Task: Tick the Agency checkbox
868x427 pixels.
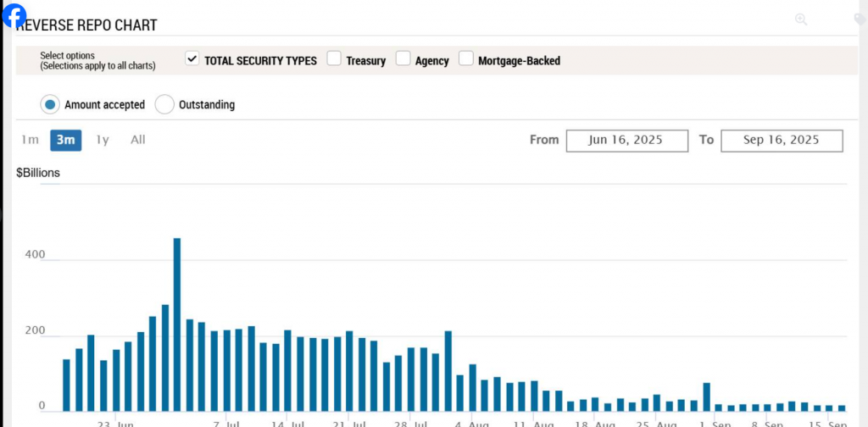Action: click(x=403, y=59)
